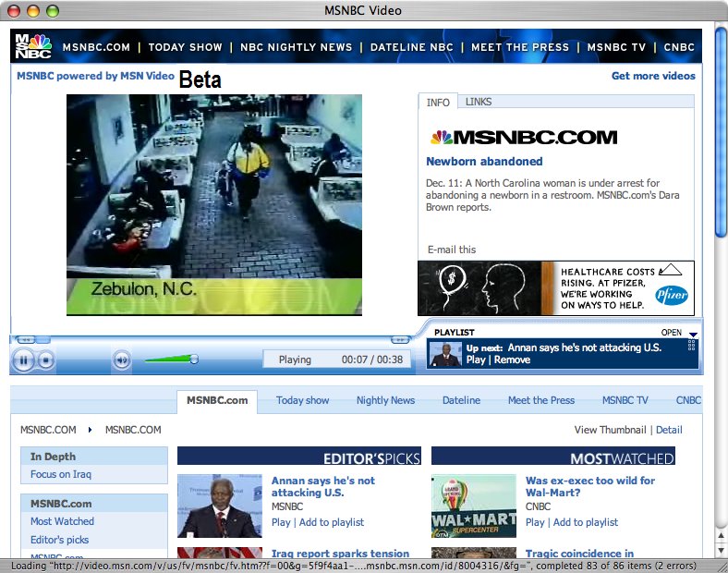This screenshot has height=573, width=728.
Task: Open DATELINE NBC in top navigation
Action: pos(411,47)
